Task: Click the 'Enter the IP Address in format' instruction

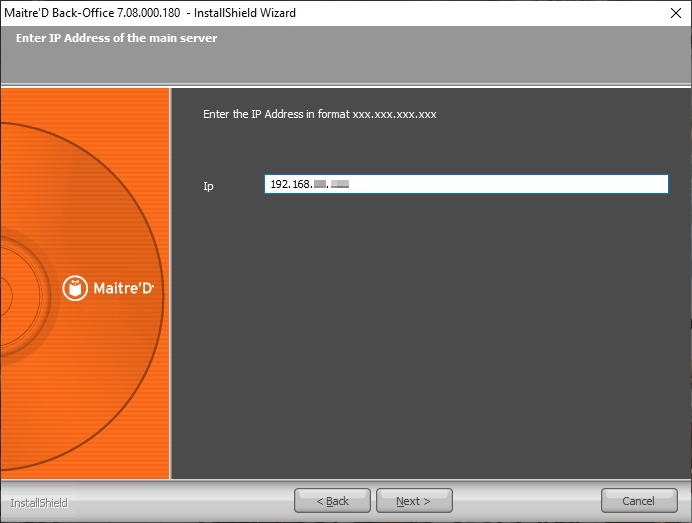Action: 319,114
